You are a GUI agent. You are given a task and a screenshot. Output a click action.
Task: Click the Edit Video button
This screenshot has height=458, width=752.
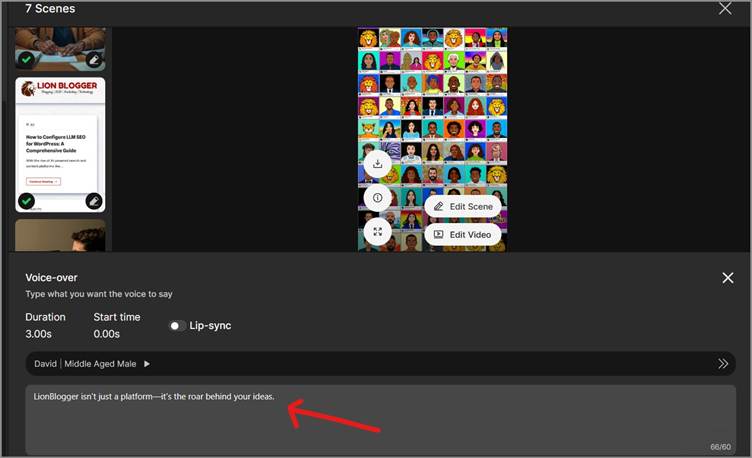464,234
